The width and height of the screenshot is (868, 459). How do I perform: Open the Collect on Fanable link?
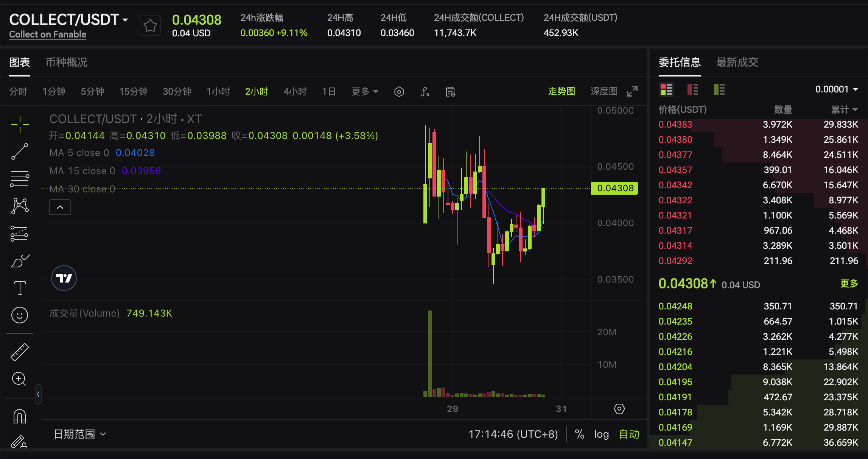tap(48, 34)
